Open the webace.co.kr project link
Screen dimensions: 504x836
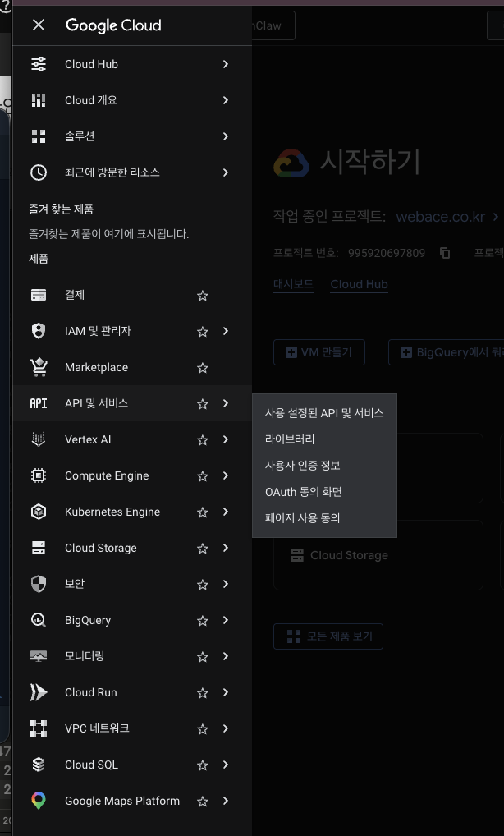click(441, 217)
